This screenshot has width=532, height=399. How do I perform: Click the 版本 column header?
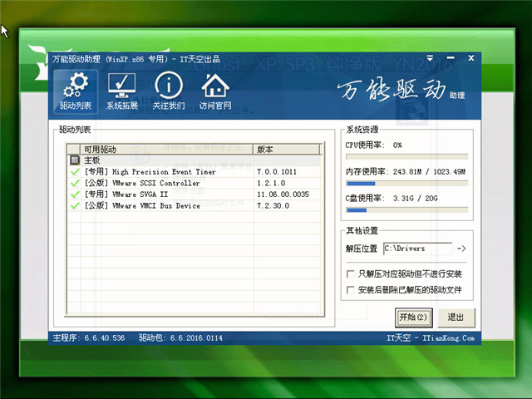287,150
